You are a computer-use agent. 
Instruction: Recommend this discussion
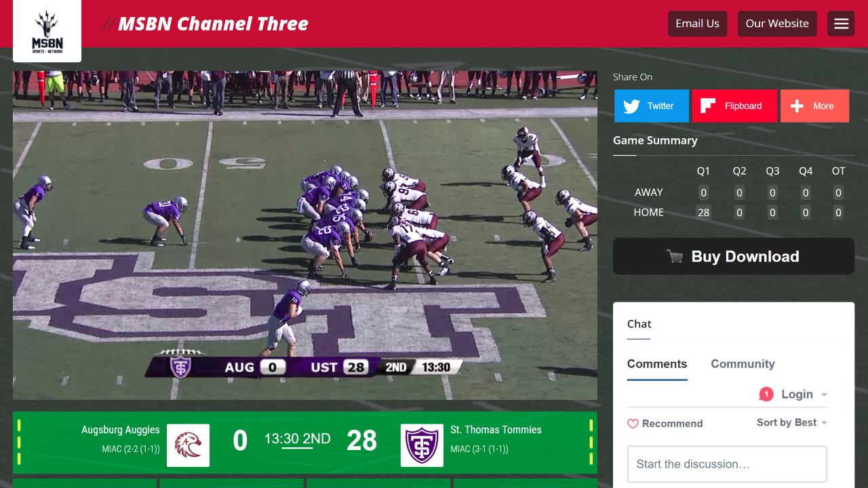click(x=665, y=424)
